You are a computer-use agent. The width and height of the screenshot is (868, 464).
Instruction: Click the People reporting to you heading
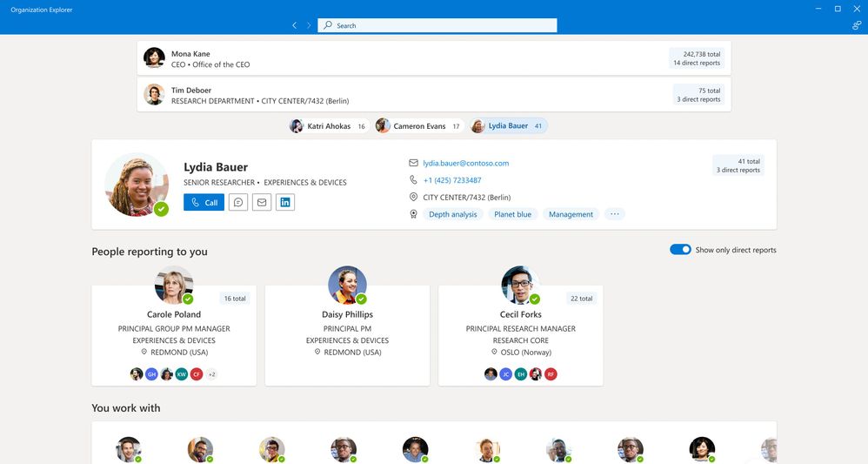(150, 252)
